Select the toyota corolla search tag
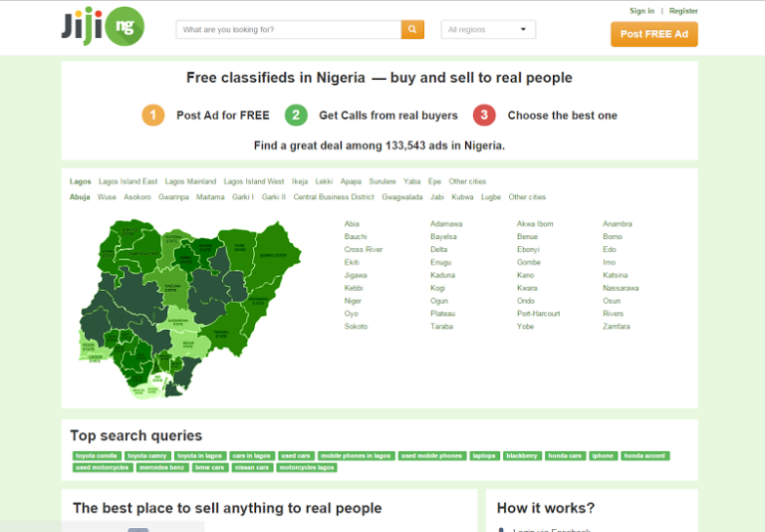 [97, 455]
